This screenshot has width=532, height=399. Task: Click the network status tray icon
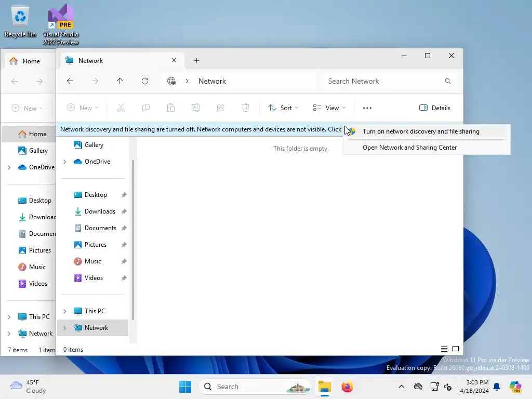(x=434, y=387)
